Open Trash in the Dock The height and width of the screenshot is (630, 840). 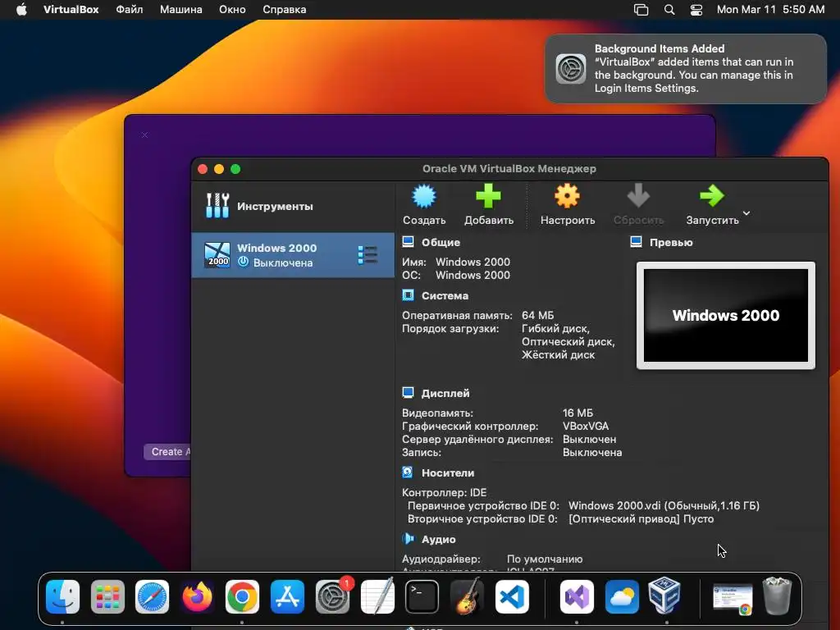point(777,596)
